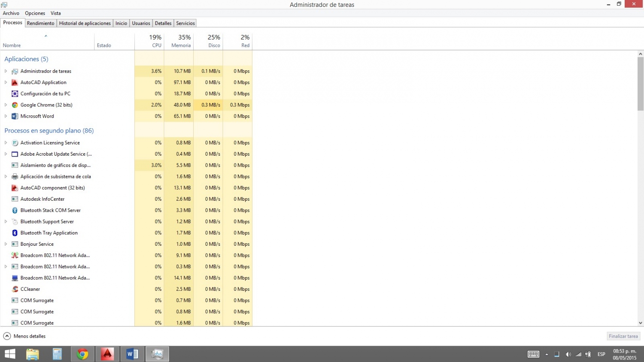Click the Adobe Acrobat Update Service icon
This screenshot has width=644, height=362.
point(15,154)
